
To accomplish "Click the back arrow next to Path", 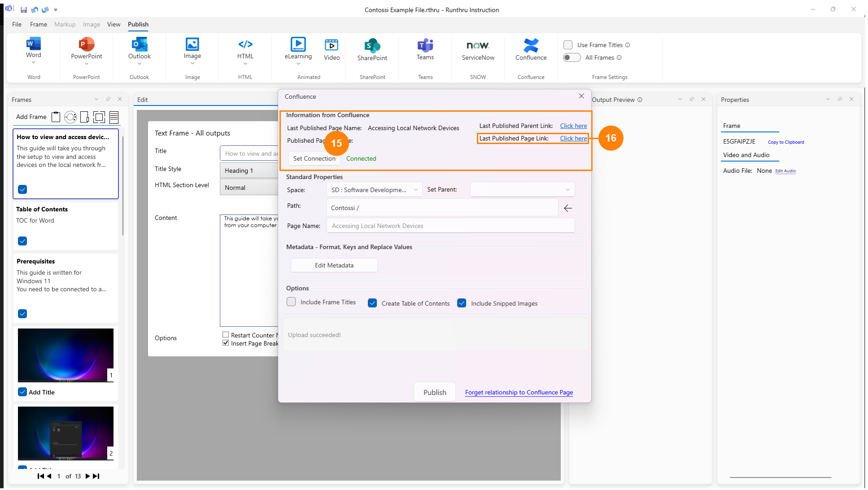I will tap(567, 208).
